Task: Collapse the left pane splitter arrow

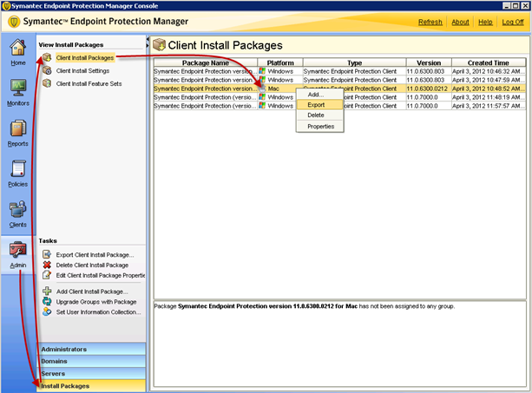Action: tap(148, 39)
